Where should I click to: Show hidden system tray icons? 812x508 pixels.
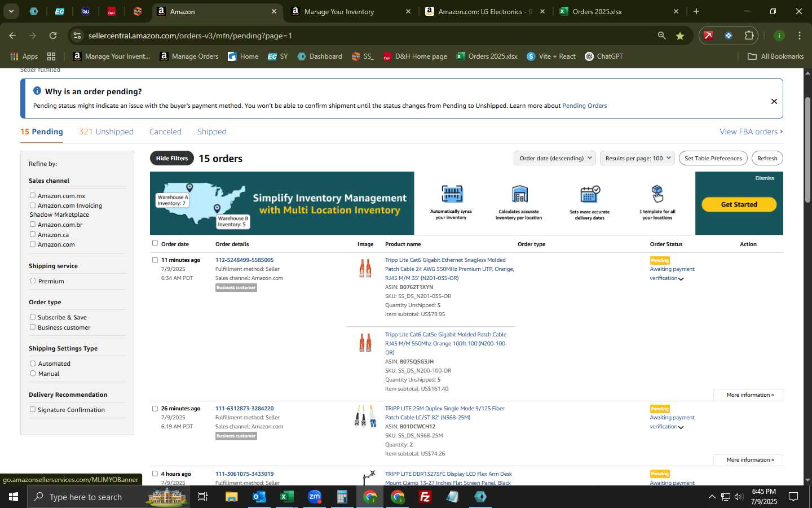pyautogui.click(x=712, y=497)
